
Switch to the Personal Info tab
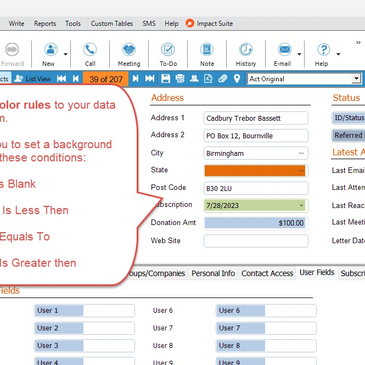click(x=213, y=273)
